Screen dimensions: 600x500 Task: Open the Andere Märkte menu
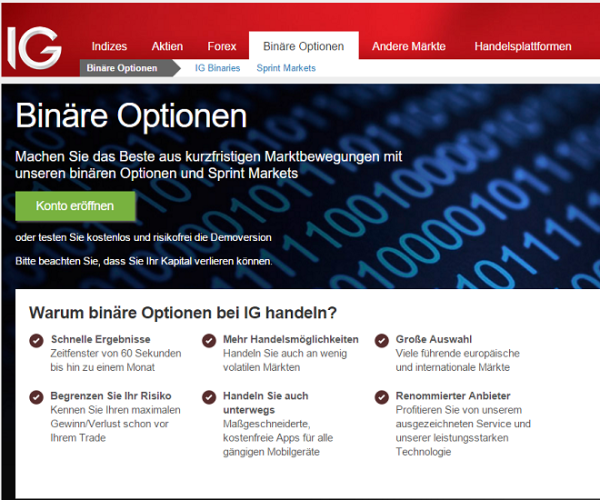pos(409,46)
